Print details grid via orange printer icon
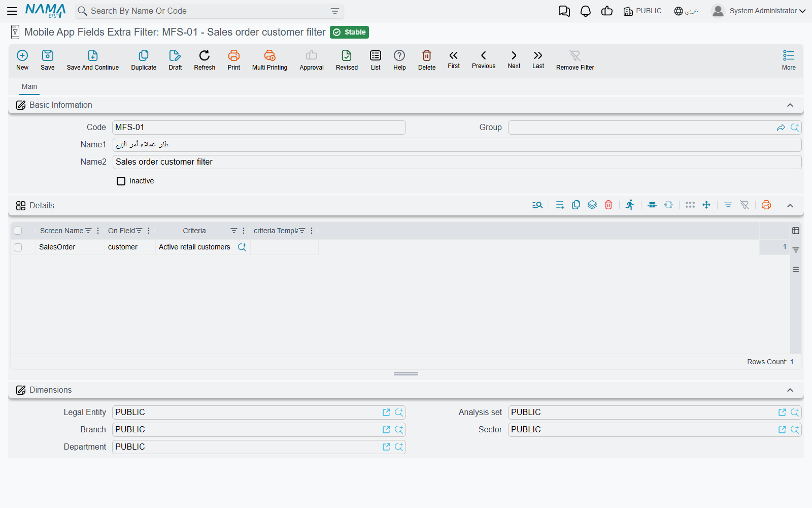This screenshot has height=508, width=812. [766, 205]
